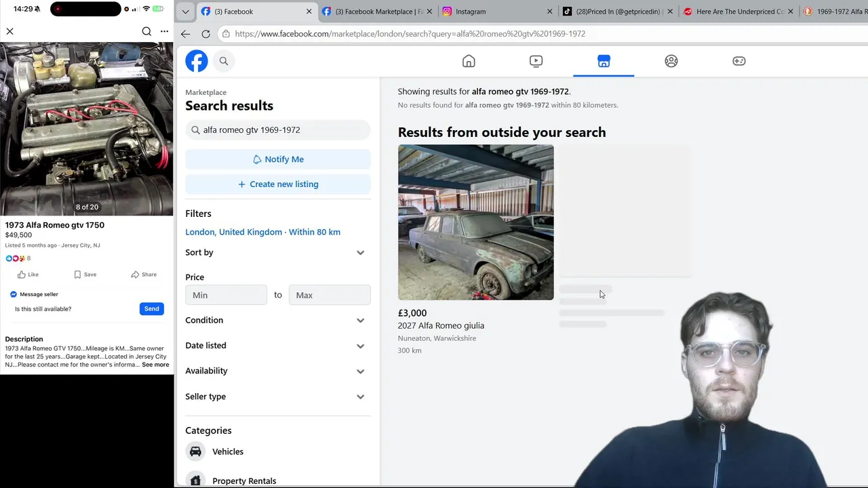Click the engine photo 8 of 20
This screenshot has height=488, width=868.
[87, 129]
